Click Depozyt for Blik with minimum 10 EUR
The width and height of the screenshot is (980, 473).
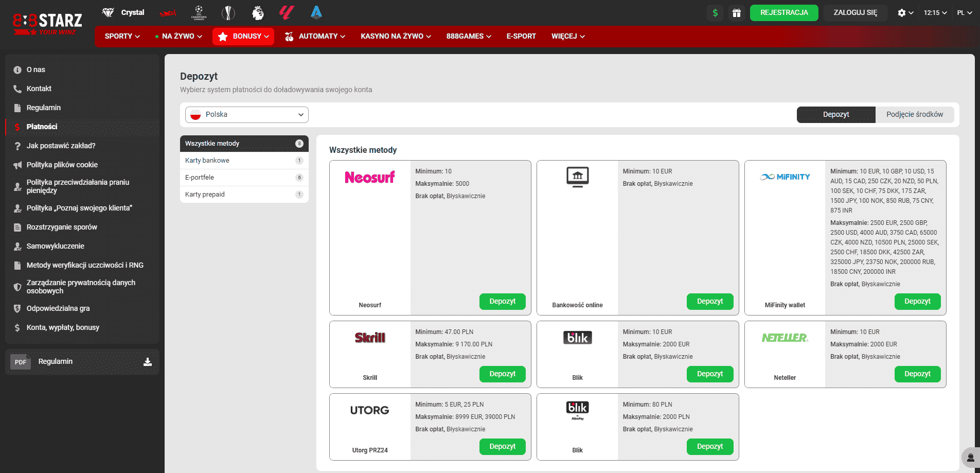pos(710,374)
